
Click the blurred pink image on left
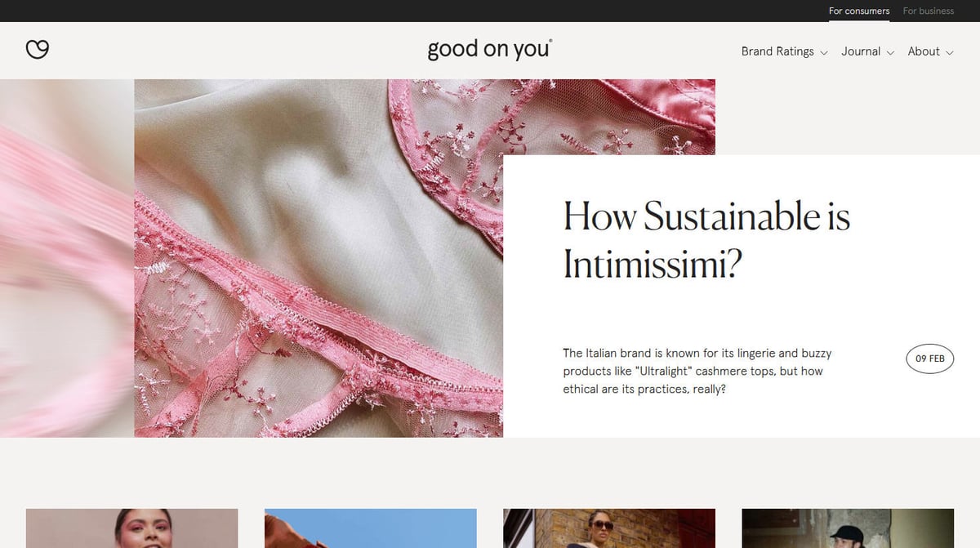pyautogui.click(x=67, y=258)
